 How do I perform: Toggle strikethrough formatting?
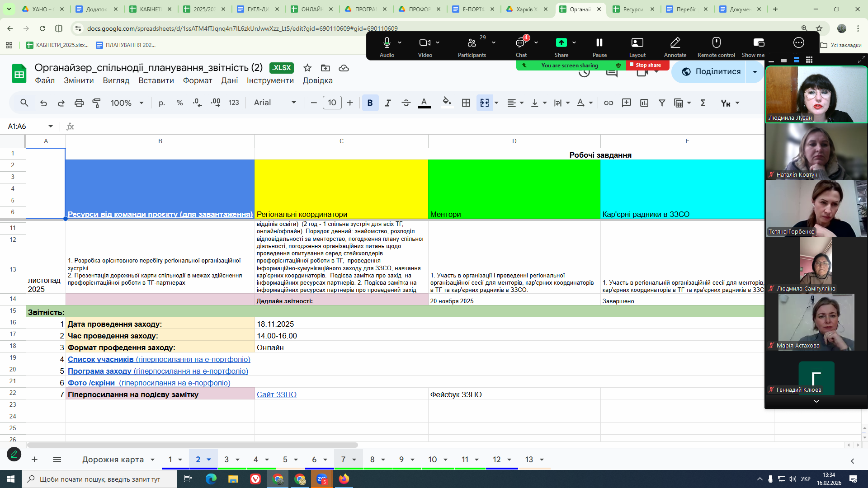click(406, 103)
